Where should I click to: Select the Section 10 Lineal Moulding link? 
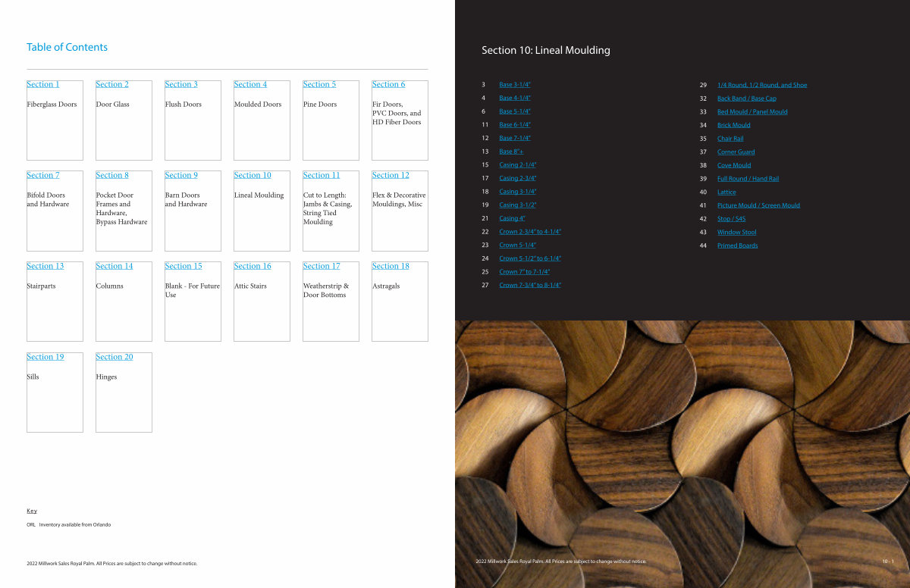pyautogui.click(x=252, y=176)
